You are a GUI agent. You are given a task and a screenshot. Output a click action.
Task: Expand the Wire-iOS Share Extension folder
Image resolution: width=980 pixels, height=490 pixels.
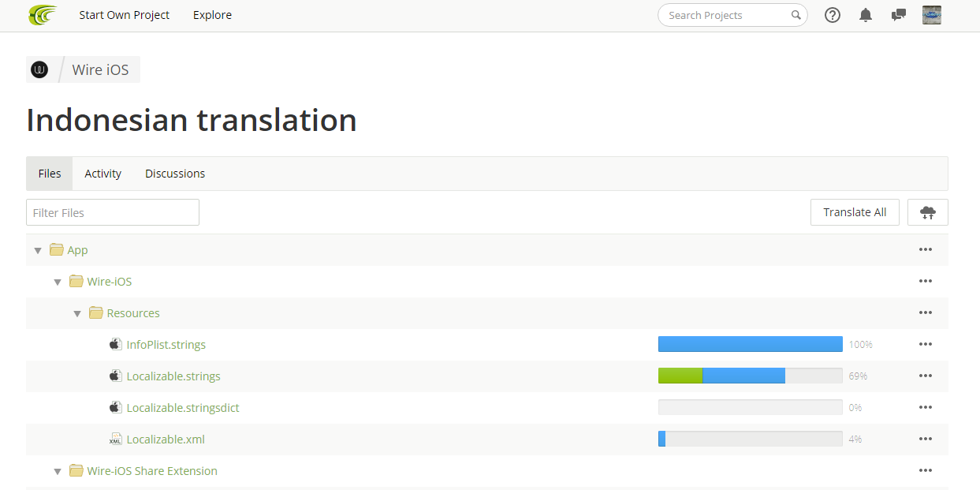(58, 470)
